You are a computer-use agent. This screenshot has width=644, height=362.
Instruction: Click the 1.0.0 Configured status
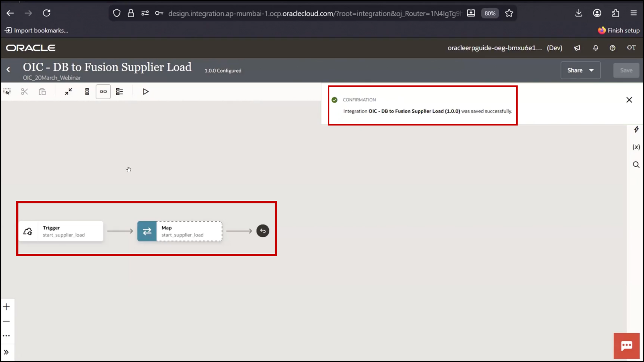223,71
